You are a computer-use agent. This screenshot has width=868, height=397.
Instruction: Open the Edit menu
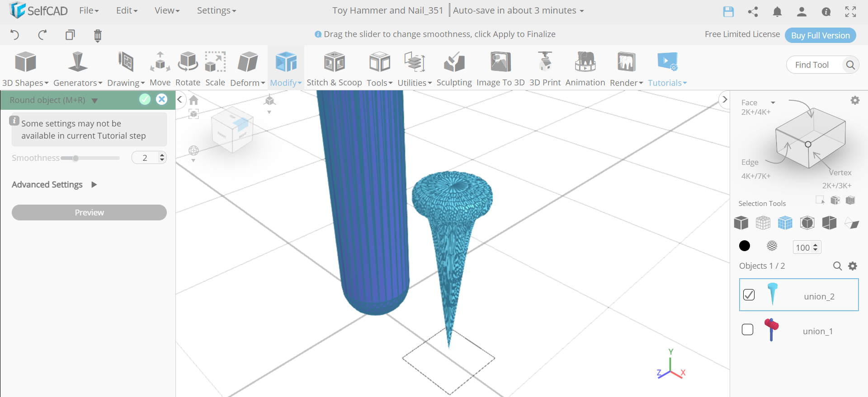(x=127, y=10)
